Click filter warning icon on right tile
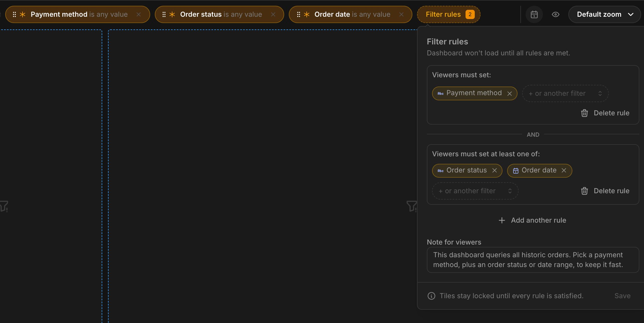644x323 pixels. coord(412,206)
